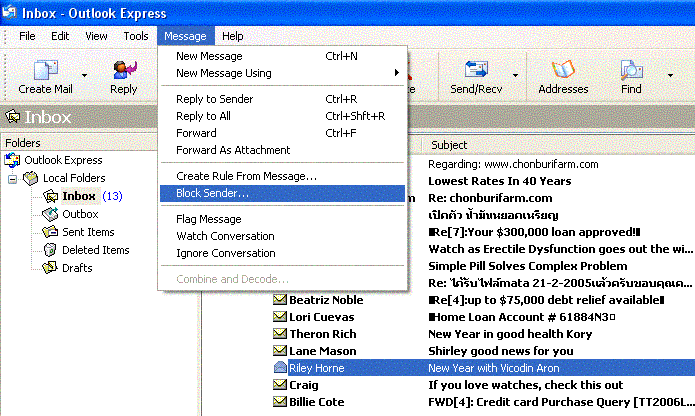Open the Find dropdown arrow
The height and width of the screenshot is (416, 695).
[x=670, y=75]
